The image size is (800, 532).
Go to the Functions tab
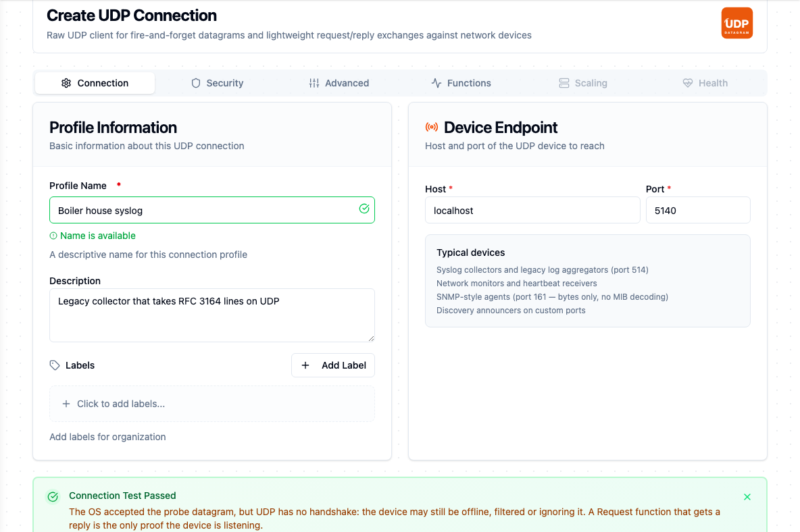tap(461, 83)
